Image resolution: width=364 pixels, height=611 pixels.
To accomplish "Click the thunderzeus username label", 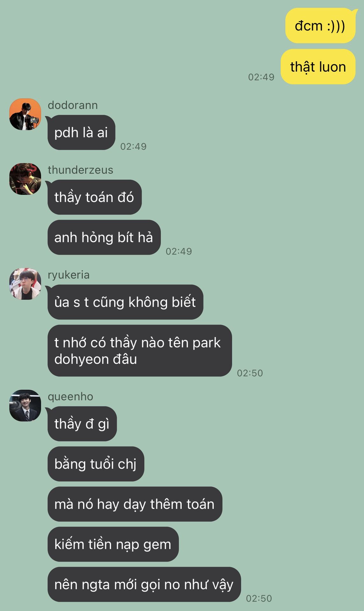I will tap(80, 170).
